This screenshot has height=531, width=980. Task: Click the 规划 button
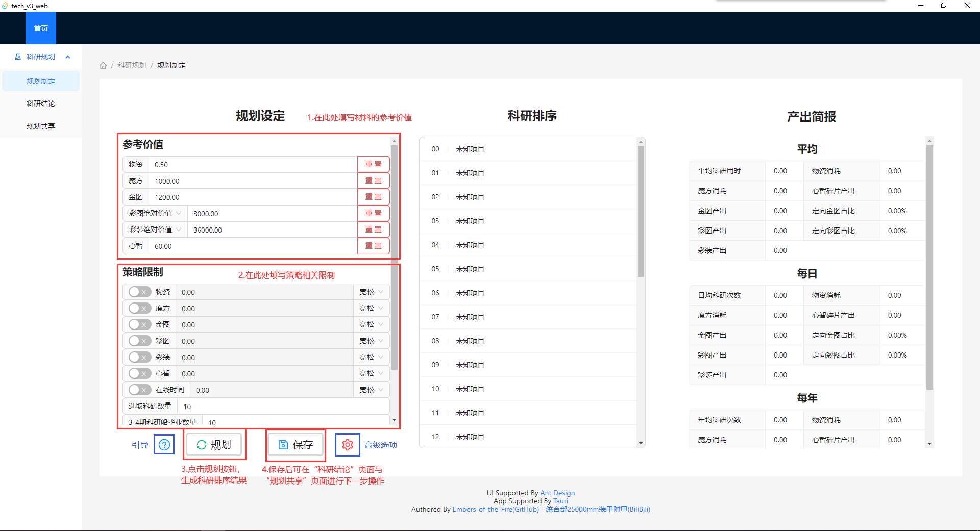213,445
